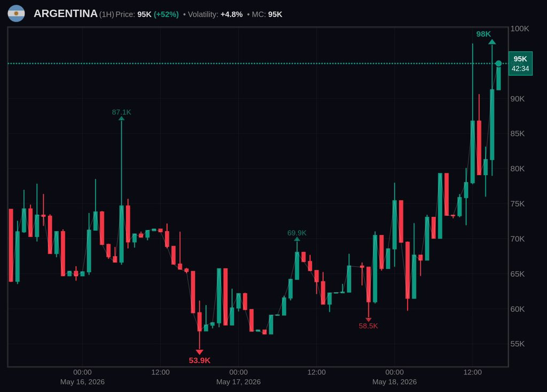Click the 90K price axis label

[517, 99]
